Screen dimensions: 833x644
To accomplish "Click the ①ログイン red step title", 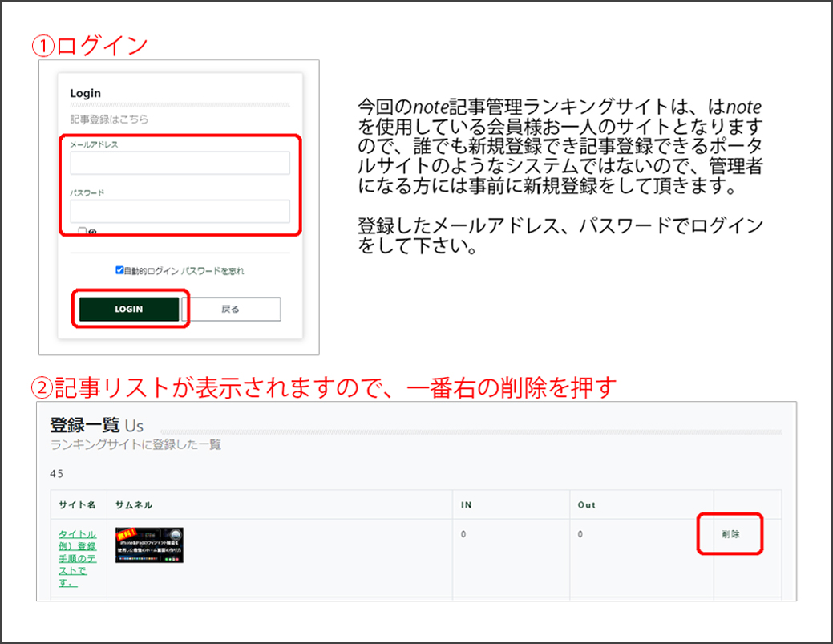I will click(x=90, y=45).
